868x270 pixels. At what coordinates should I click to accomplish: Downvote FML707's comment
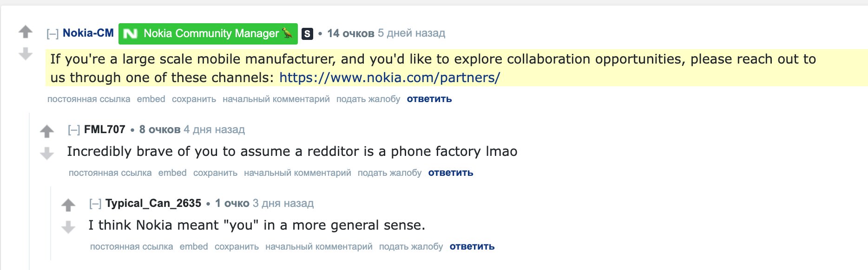point(47,153)
